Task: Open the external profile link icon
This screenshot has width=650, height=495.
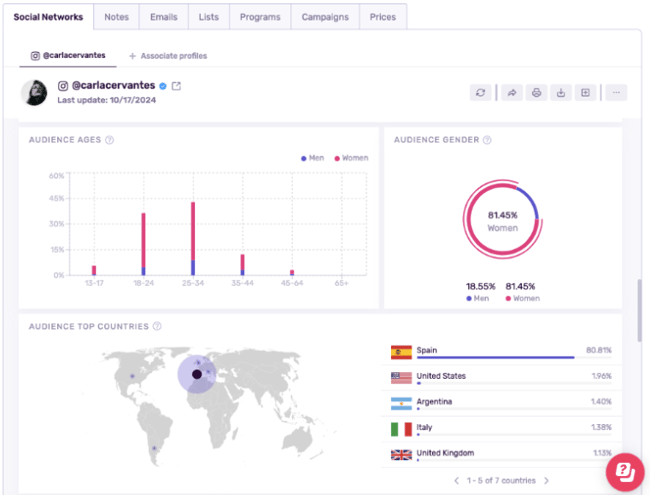Action: [x=176, y=86]
